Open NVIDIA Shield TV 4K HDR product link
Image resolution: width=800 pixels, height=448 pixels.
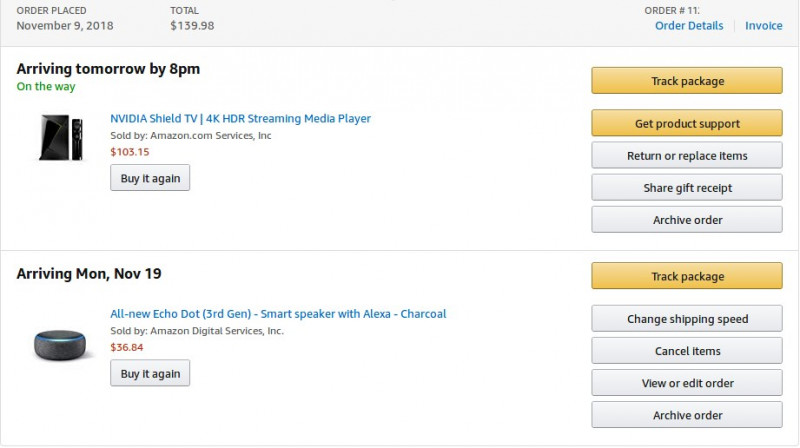[x=240, y=118]
